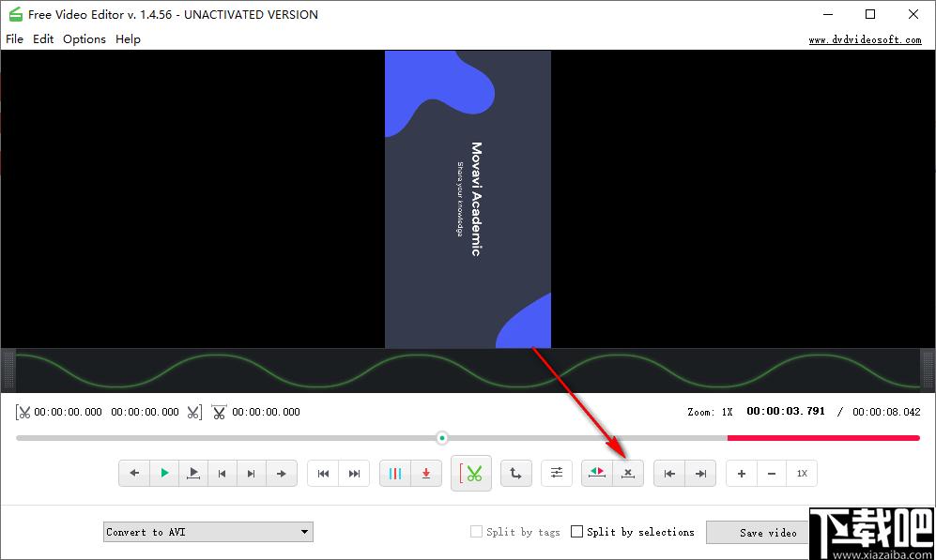Jump to selection end icon
This screenshot has height=560, width=936.
click(700, 474)
